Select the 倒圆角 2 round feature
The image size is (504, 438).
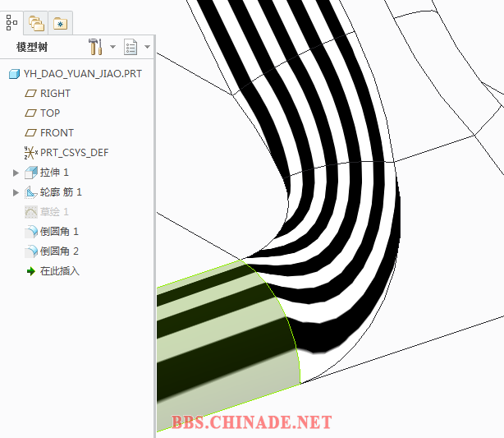59,251
